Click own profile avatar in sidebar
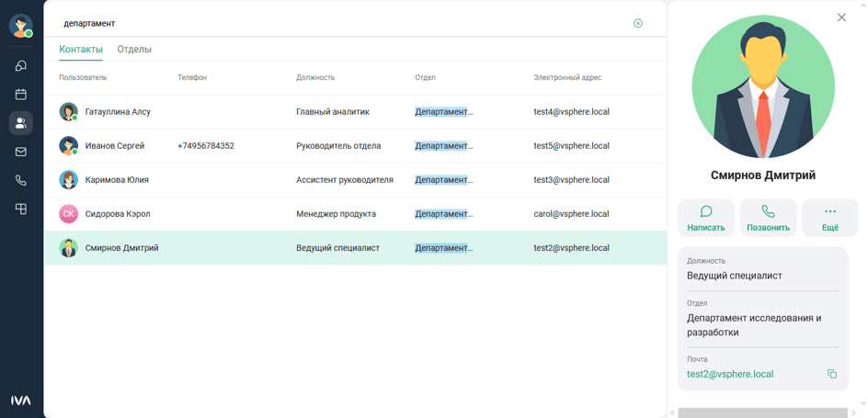The height and width of the screenshot is (418, 868). point(20,26)
